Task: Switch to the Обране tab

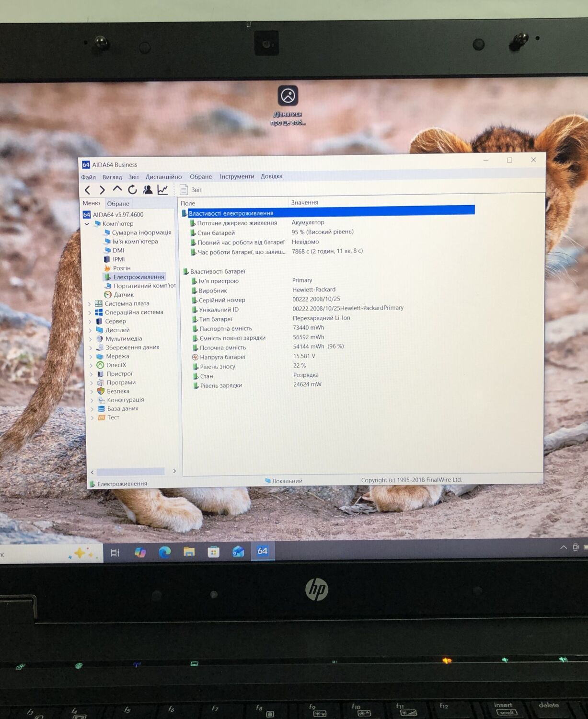Action: coord(118,204)
